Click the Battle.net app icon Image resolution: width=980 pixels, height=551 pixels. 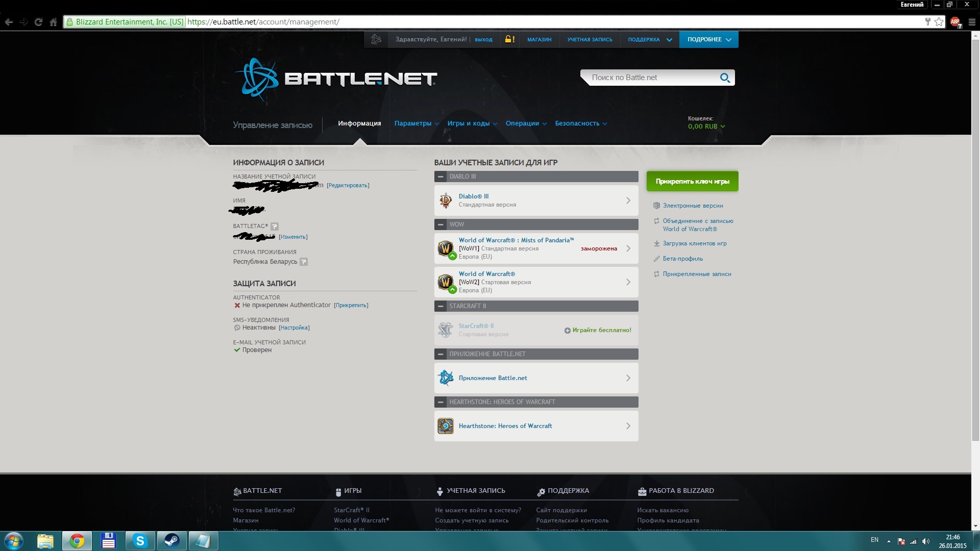pyautogui.click(x=446, y=378)
